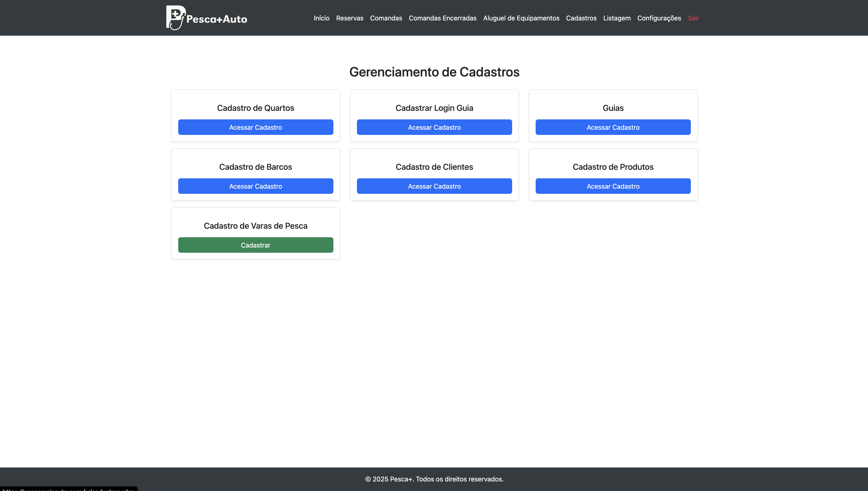
Task: Click the Gerenciamento de Cadastros heading
Action: click(x=434, y=72)
